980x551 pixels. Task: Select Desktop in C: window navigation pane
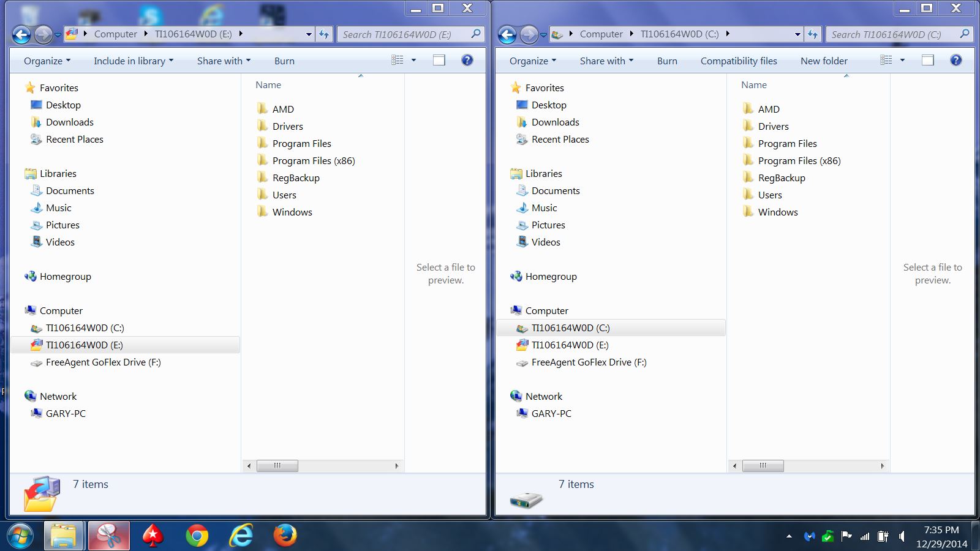(x=541, y=105)
